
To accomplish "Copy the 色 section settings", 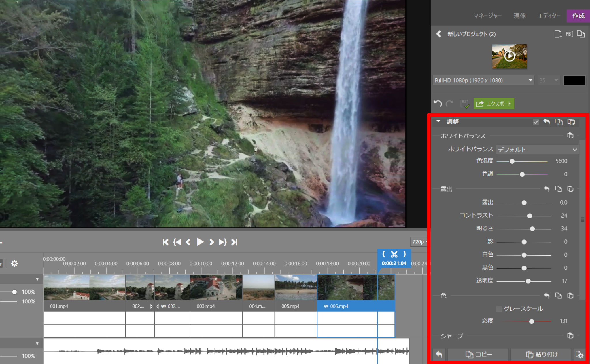I will point(558,296).
